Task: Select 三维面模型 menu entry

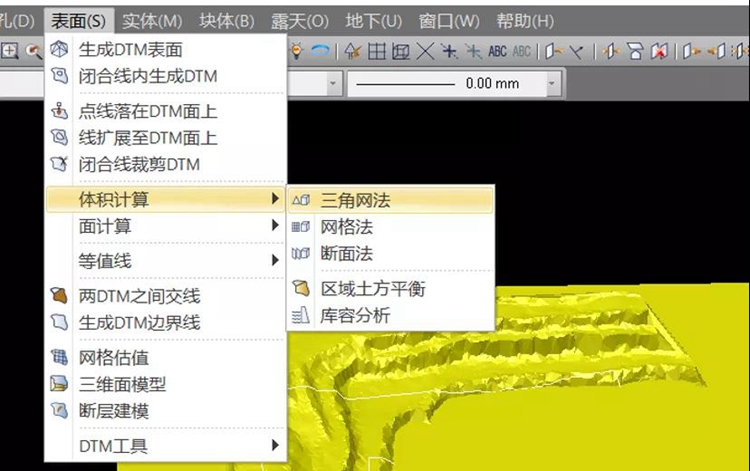Action: tap(165, 384)
